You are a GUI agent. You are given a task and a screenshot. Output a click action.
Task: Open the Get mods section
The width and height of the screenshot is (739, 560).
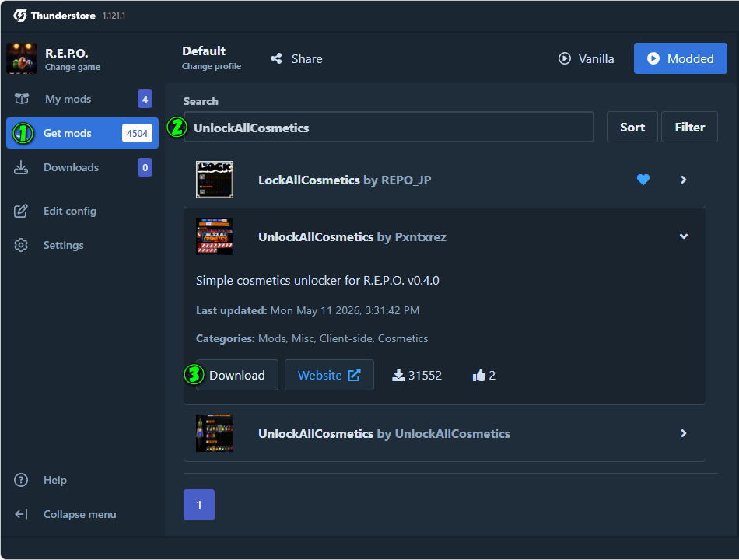pyautogui.click(x=82, y=133)
